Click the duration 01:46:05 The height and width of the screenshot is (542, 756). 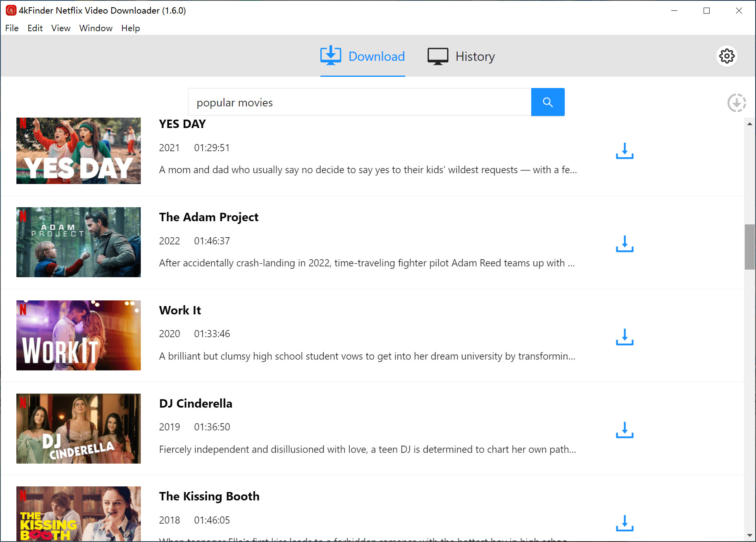pyautogui.click(x=212, y=520)
